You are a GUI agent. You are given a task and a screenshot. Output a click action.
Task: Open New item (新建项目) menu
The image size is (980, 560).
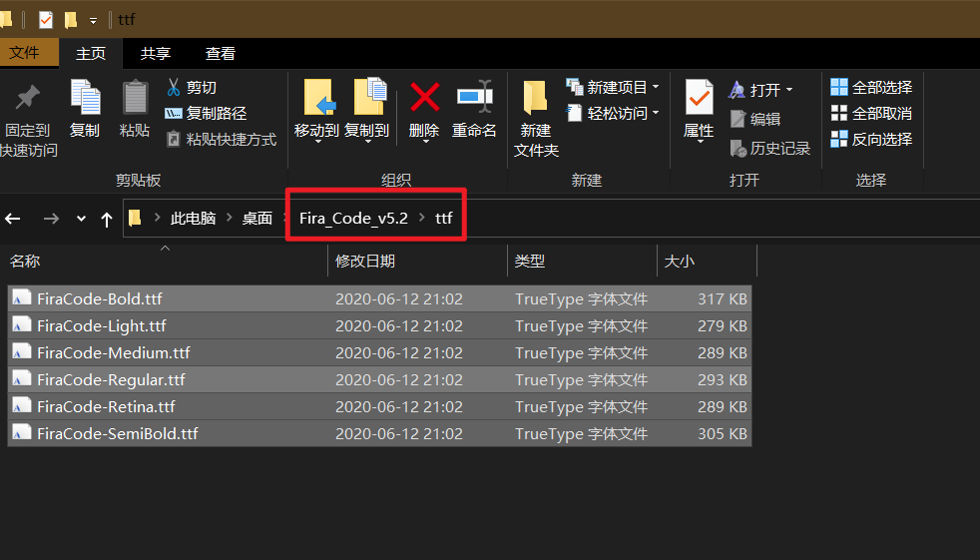pyautogui.click(x=613, y=87)
